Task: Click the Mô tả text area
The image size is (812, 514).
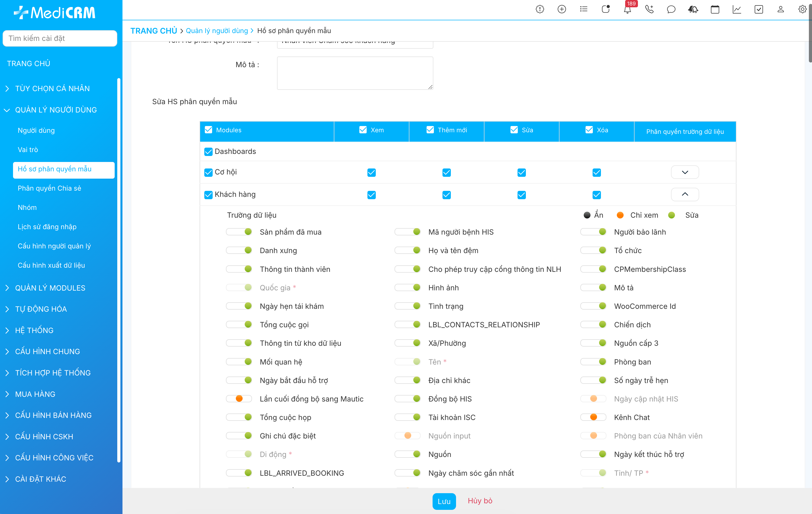Action: pyautogui.click(x=355, y=73)
